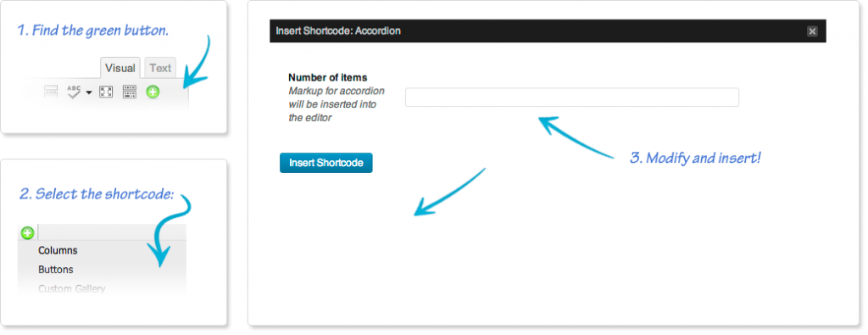868x335 pixels.
Task: Select the Columns shortcode entry
Action: [58, 250]
